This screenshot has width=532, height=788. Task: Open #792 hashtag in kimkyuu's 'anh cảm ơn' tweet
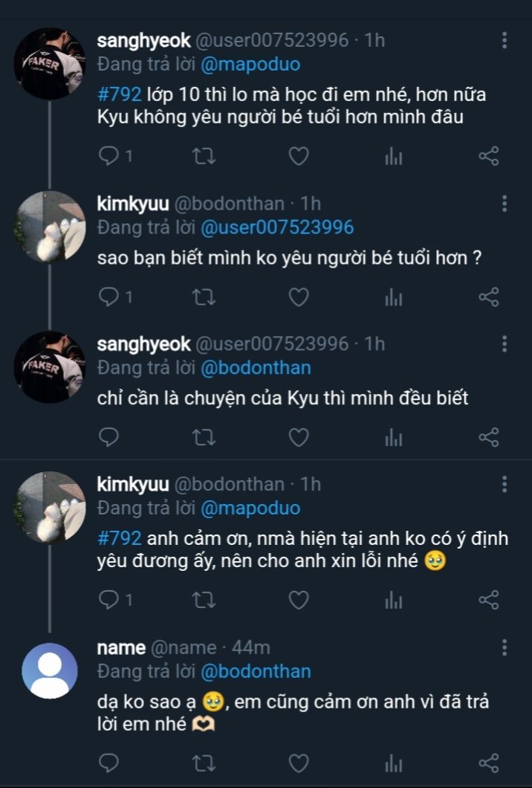click(118, 538)
